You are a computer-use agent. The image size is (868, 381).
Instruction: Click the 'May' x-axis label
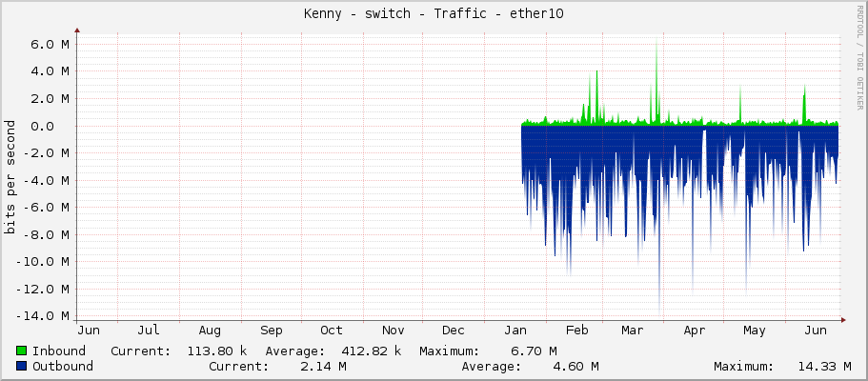pos(755,331)
